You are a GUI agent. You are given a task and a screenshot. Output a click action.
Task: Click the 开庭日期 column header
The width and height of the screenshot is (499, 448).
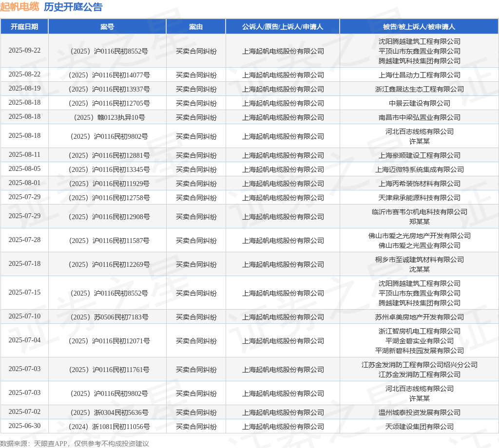pos(24,26)
